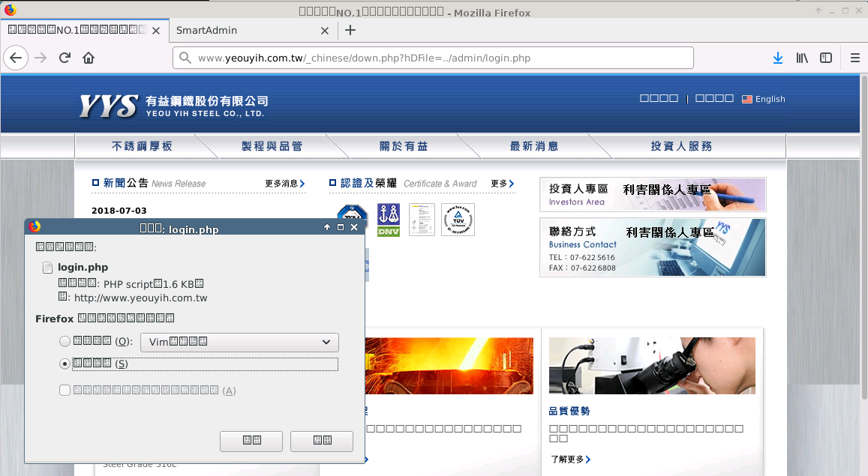Image resolution: width=868 pixels, height=476 pixels.
Task: Open the microscope quality photo
Action: tap(652, 366)
